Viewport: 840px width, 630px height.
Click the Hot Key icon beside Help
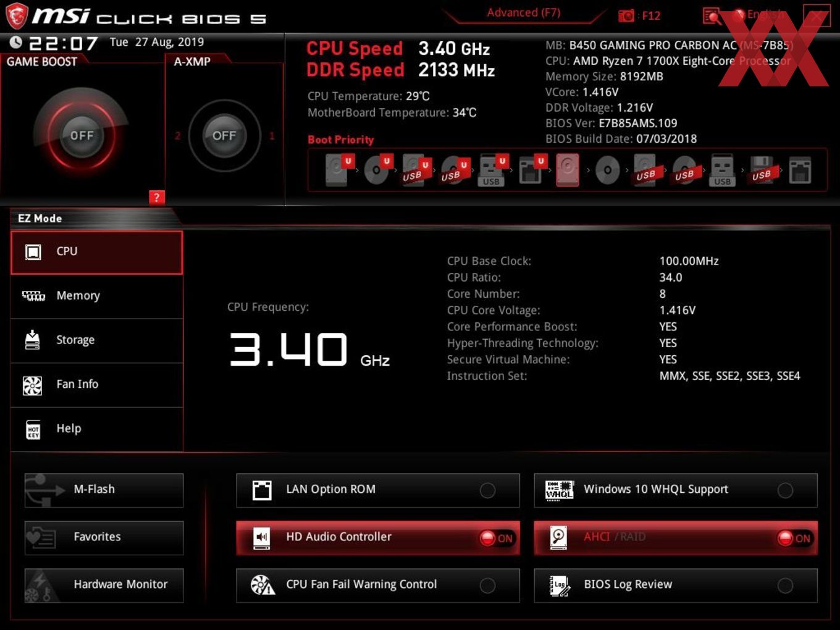33,429
